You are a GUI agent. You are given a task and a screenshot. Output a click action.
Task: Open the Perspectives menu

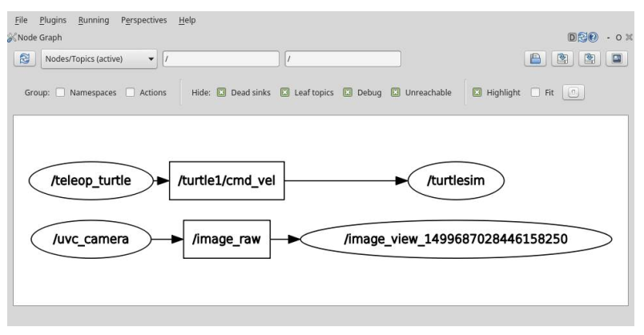coord(143,20)
